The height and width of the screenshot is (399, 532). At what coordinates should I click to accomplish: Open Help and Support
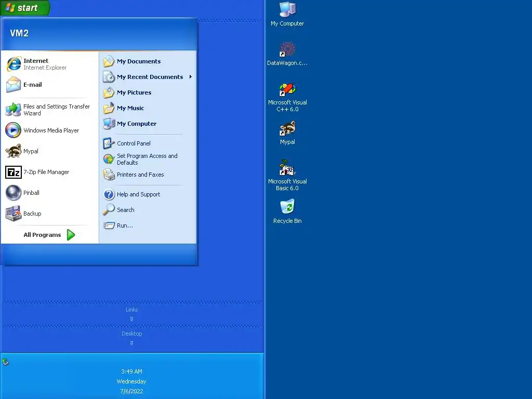click(148, 194)
